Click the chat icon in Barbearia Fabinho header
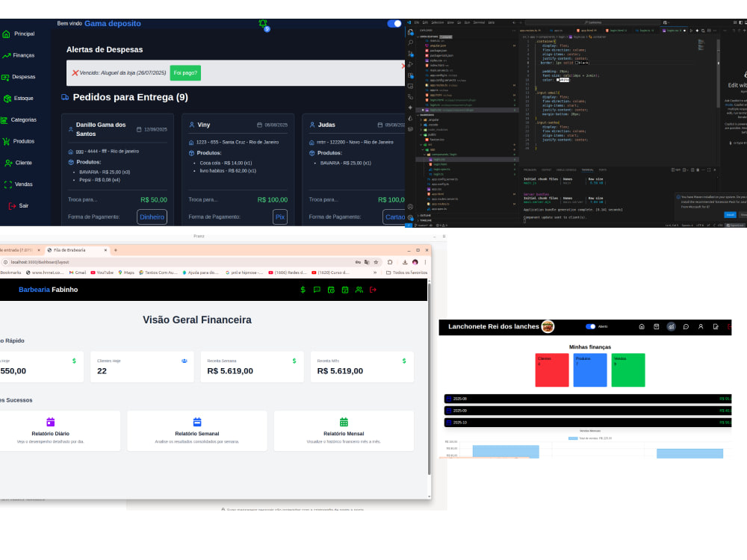 coord(317,290)
